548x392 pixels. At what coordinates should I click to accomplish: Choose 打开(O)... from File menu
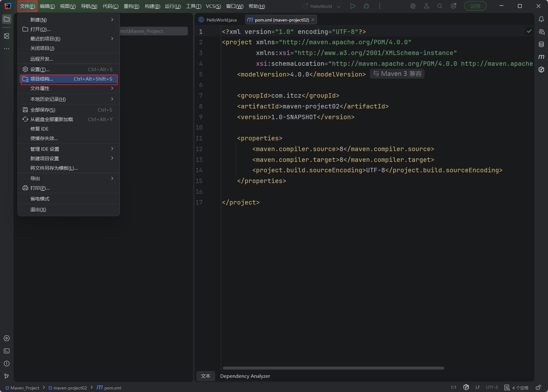68,29
